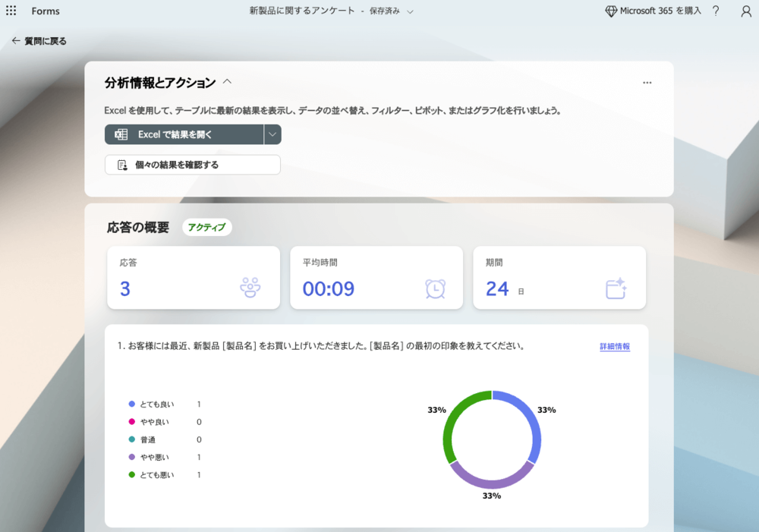Viewport: 759px width, 532px height.
Task: Open the app launcher grid icon
Action: (x=11, y=11)
